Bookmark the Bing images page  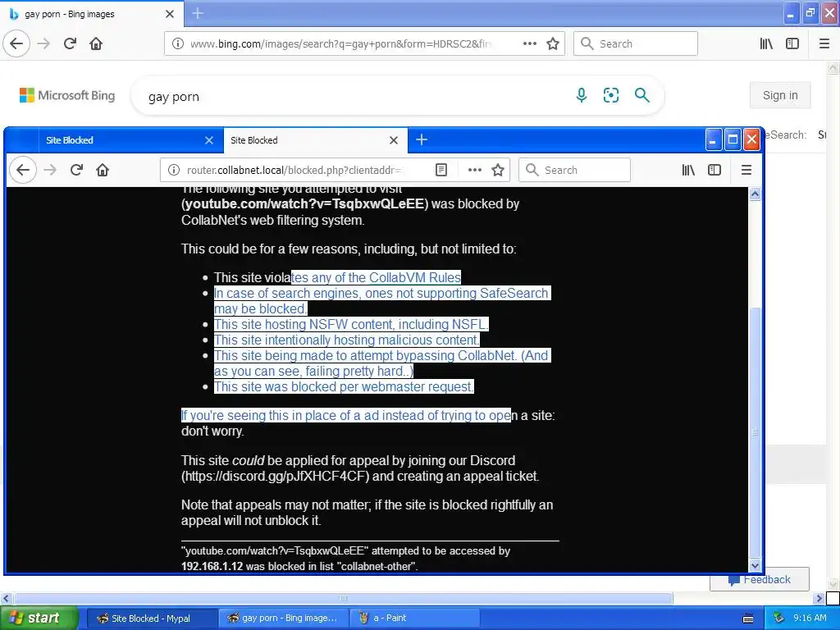coord(553,43)
